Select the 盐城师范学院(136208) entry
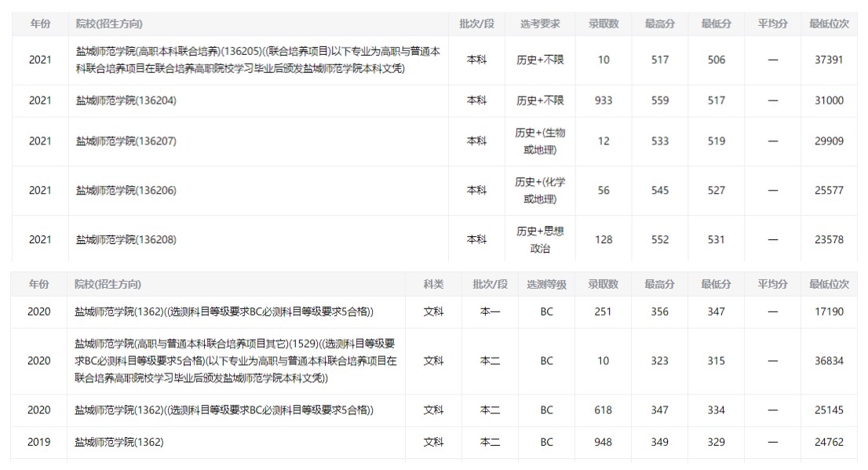Viewport: 868px width, 470px height. pos(126,239)
